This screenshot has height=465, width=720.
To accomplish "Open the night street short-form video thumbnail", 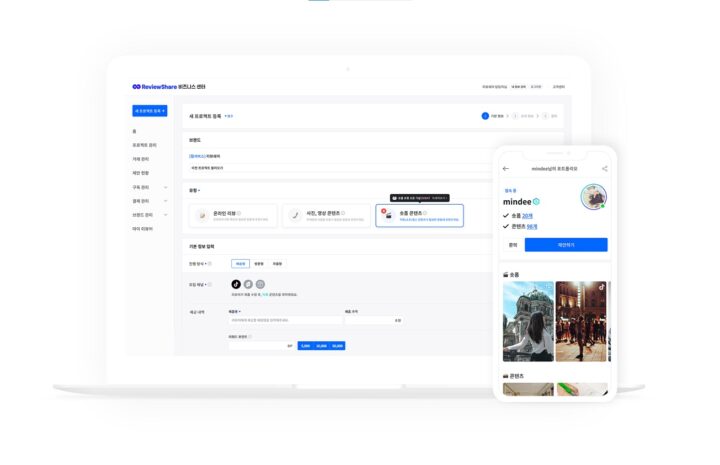I will pyautogui.click(x=581, y=321).
